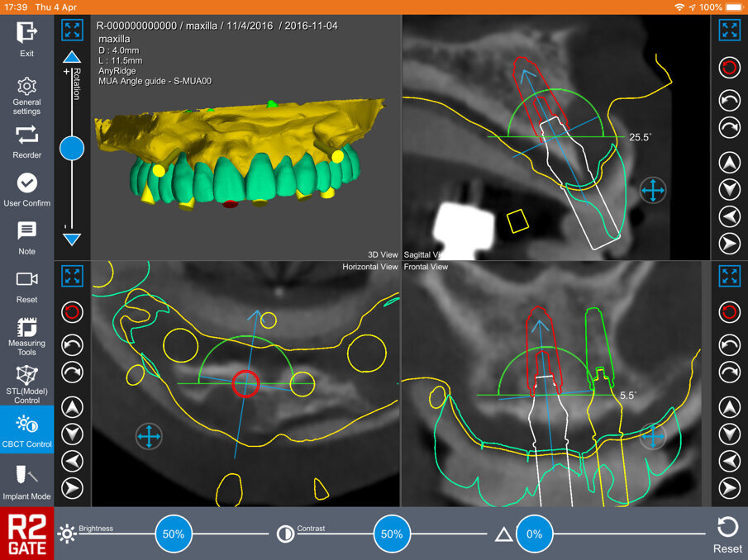This screenshot has width=748, height=560.
Task: Click the red reset circle in Sagittal panel
Action: [x=729, y=68]
